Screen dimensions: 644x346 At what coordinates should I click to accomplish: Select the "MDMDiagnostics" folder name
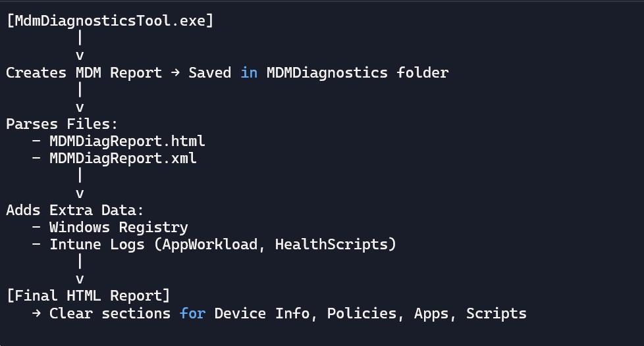pyautogui.click(x=327, y=72)
